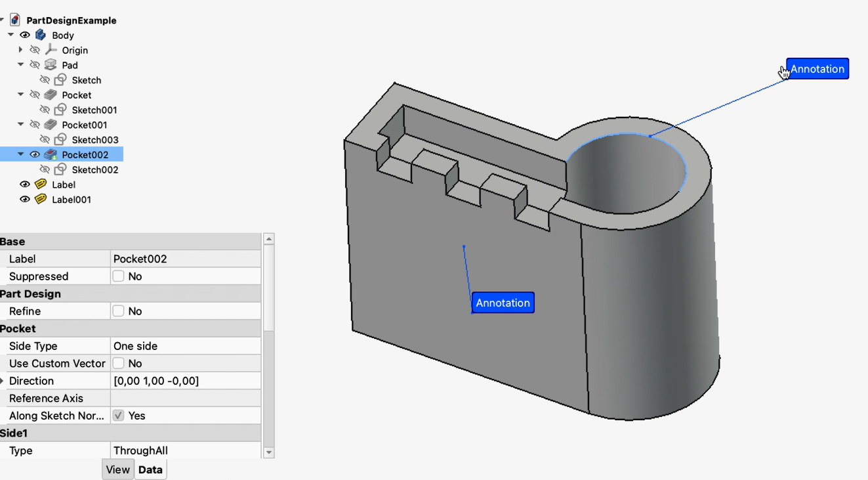The width and height of the screenshot is (868, 480).
Task: Enable the Suppressed checkbox
Action: [x=118, y=276]
